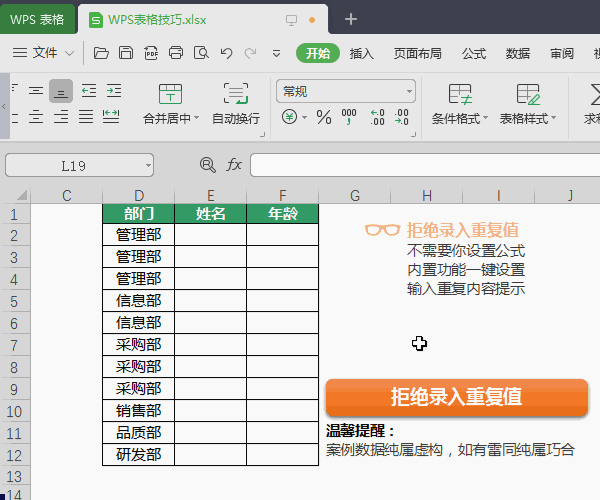Select cell containing 品质部
This screenshot has height=500, width=600.
pyautogui.click(x=139, y=433)
